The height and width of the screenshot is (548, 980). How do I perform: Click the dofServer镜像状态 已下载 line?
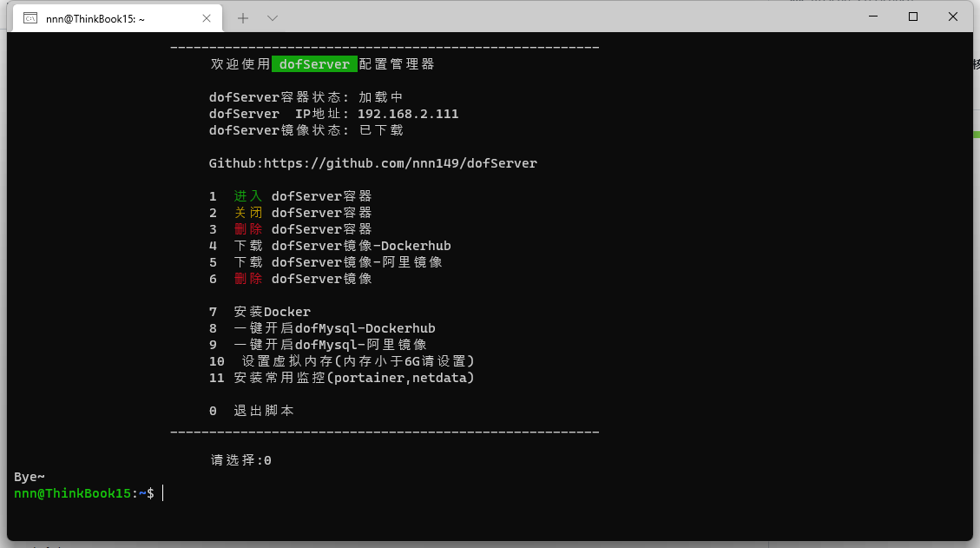tap(306, 130)
